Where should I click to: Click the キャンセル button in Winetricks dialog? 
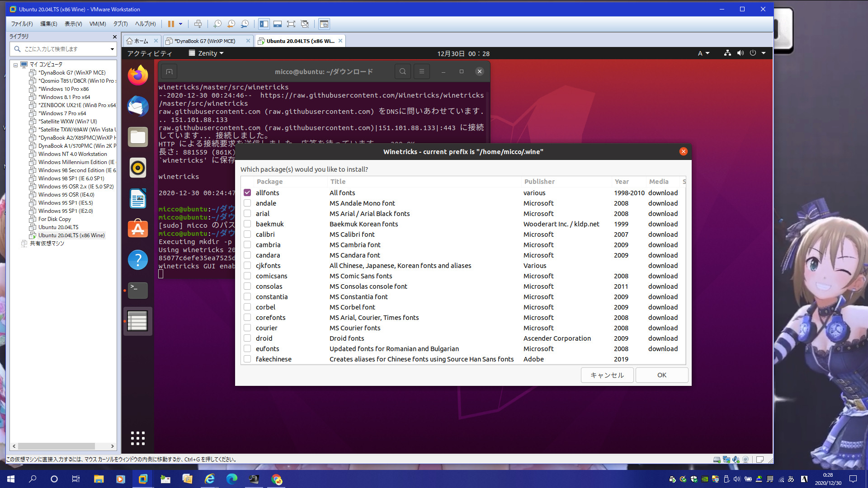coord(607,375)
